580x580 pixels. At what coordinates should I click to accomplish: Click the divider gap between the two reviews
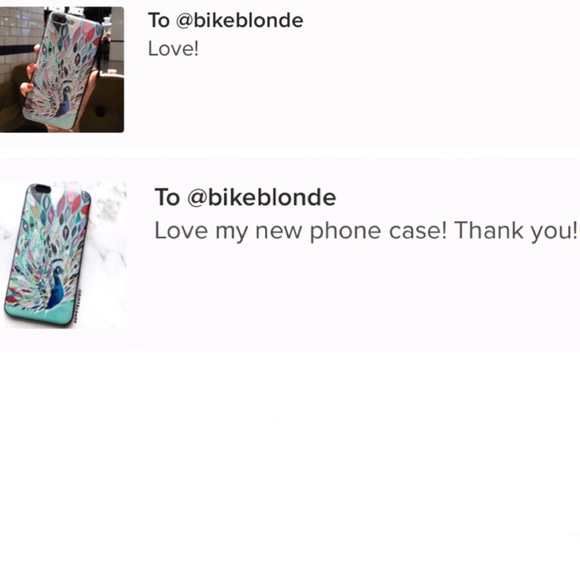(x=290, y=153)
